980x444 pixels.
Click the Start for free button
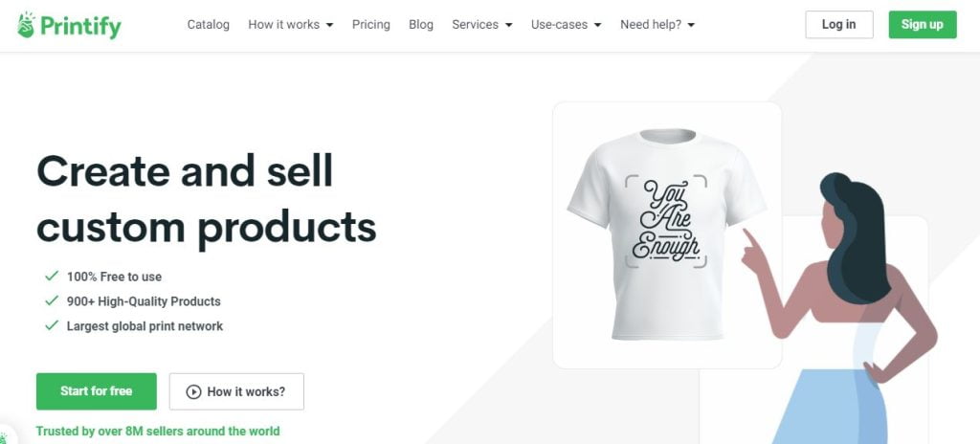96,391
